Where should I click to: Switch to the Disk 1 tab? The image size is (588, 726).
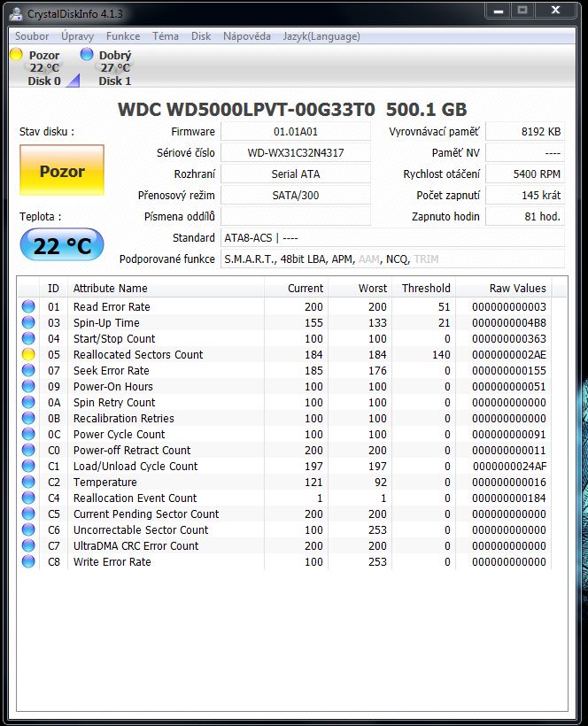pyautogui.click(x=114, y=67)
